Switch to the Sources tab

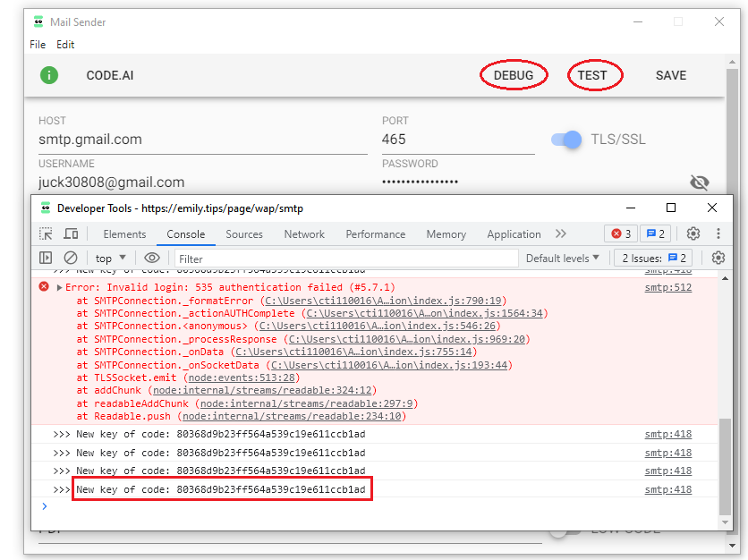click(243, 234)
